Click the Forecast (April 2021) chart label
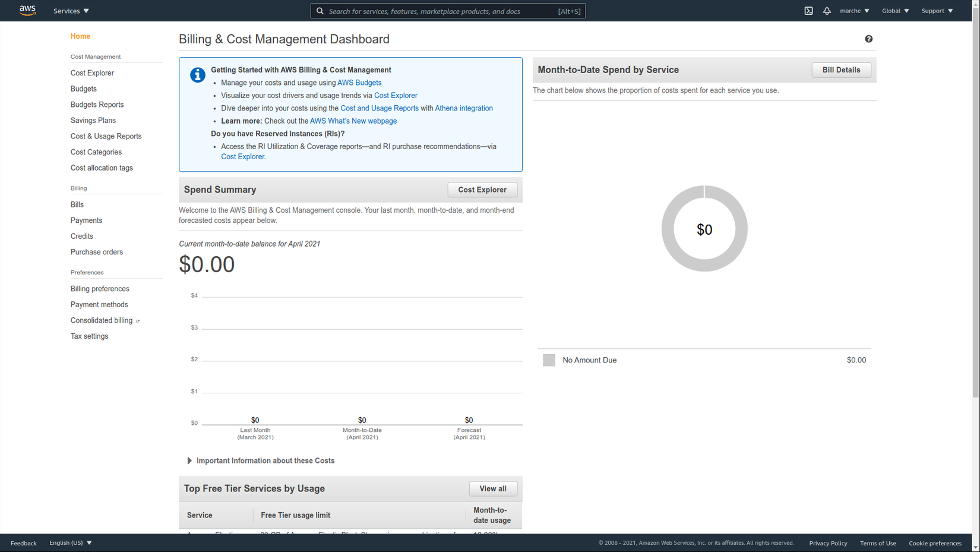Image resolution: width=980 pixels, height=552 pixels. 469,434
